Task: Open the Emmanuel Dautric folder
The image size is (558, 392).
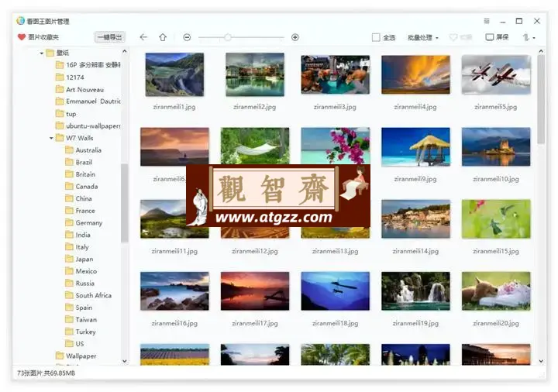Action: coord(88,101)
